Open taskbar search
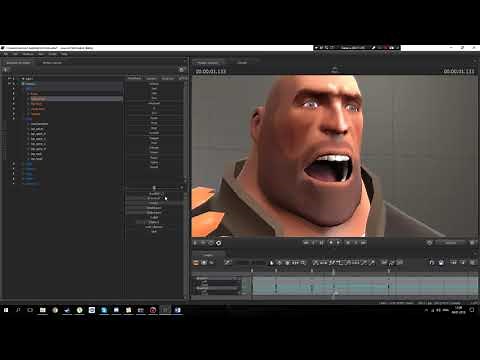 pos(18,310)
